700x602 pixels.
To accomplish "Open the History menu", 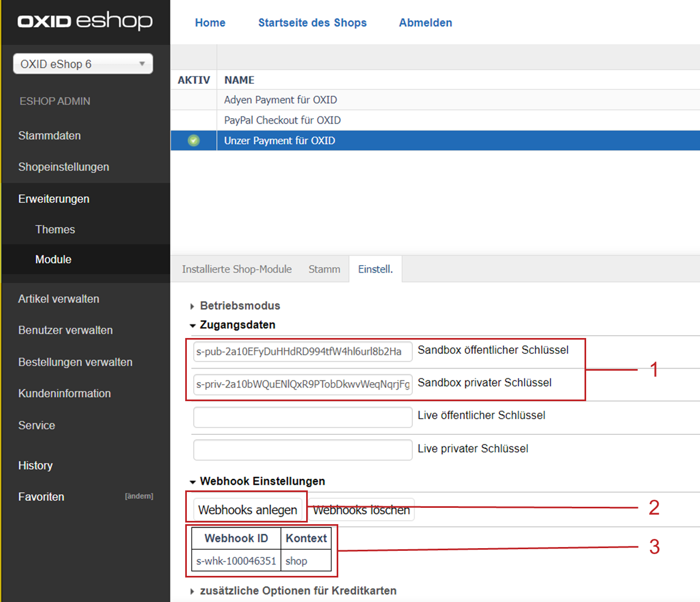I will [x=35, y=465].
